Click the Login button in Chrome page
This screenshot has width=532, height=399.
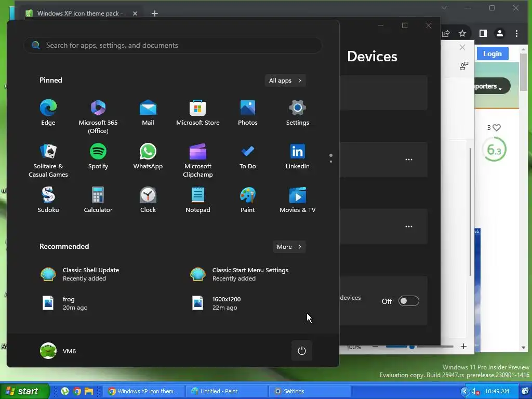(x=493, y=54)
